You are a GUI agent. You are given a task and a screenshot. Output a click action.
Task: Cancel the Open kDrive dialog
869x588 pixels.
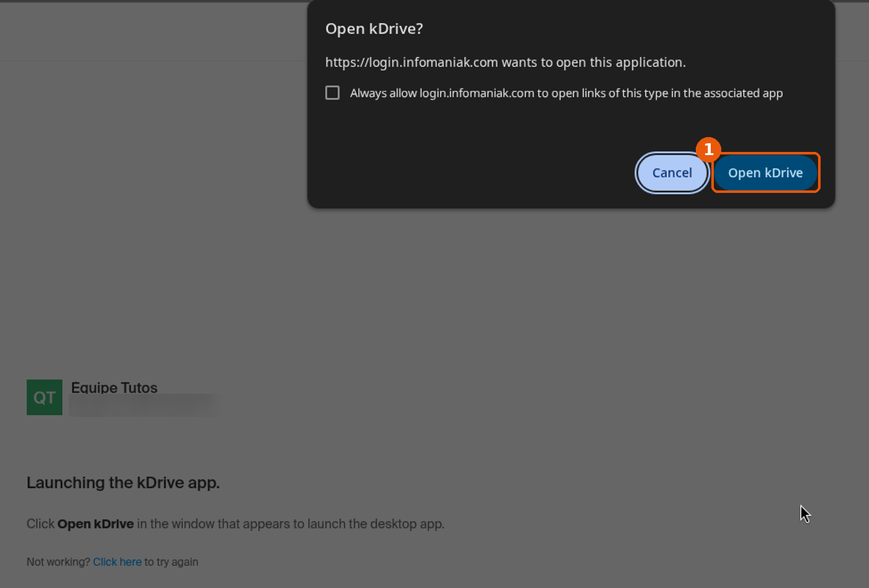672,172
